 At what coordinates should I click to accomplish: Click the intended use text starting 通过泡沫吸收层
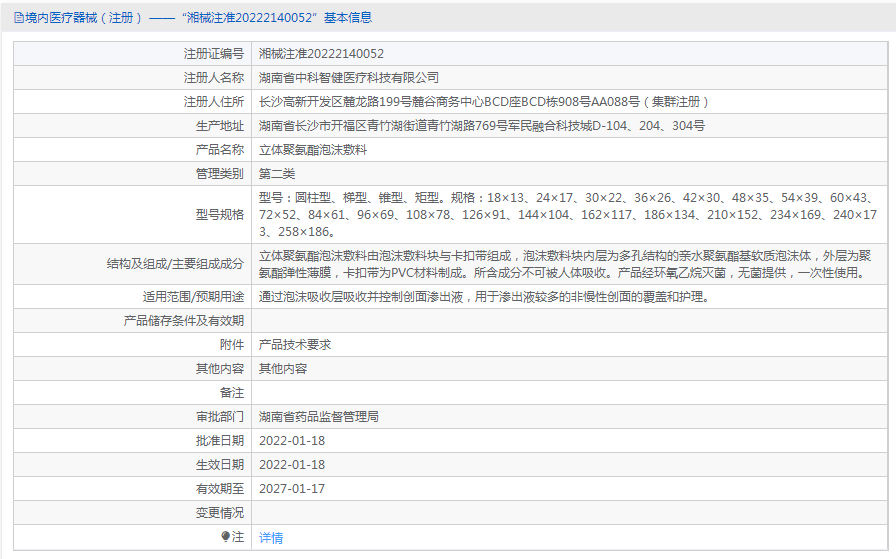pyautogui.click(x=483, y=297)
